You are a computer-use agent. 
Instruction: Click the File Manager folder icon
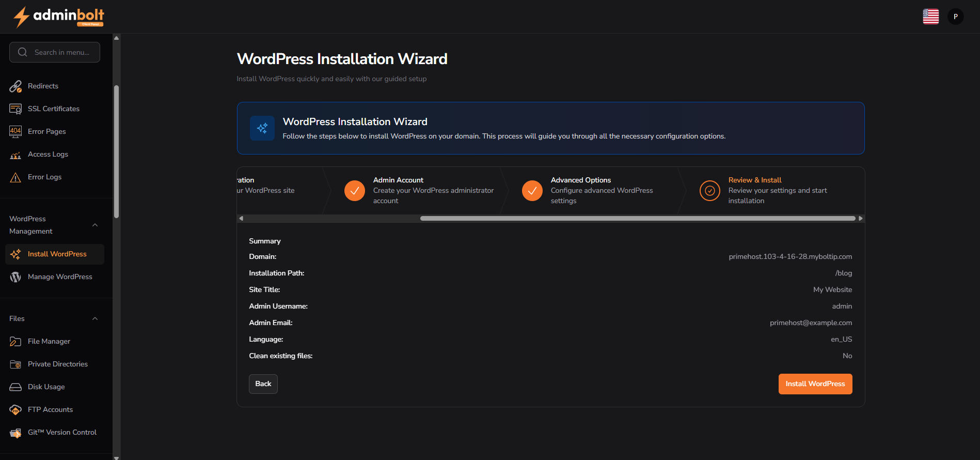pos(15,342)
